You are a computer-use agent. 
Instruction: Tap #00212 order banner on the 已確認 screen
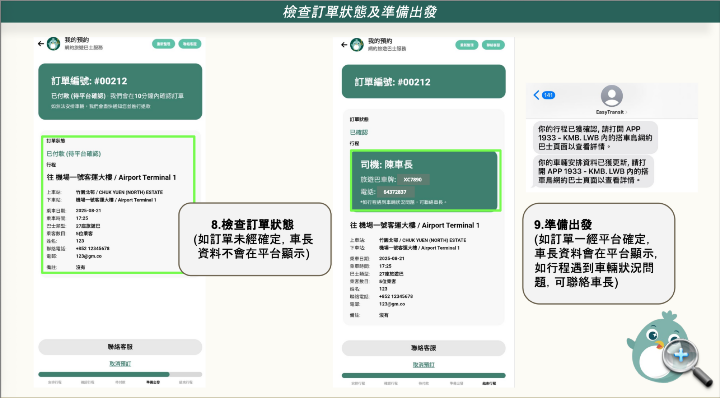click(423, 82)
